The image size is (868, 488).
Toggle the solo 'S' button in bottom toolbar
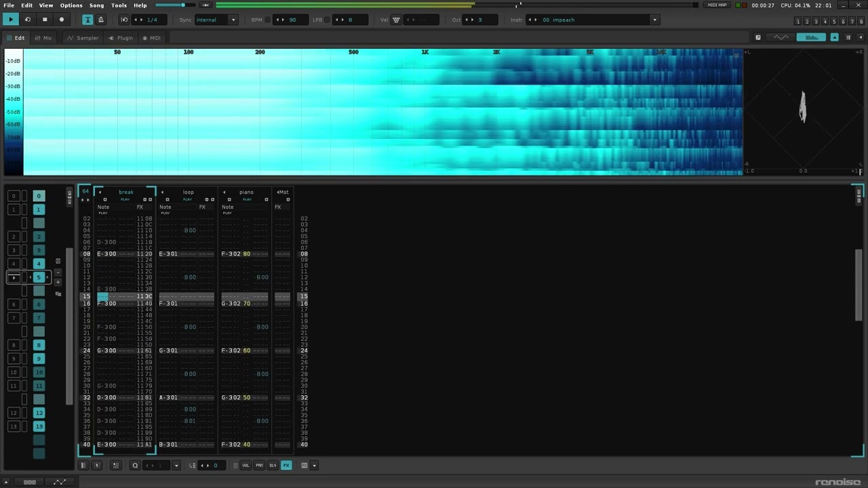coord(97,466)
